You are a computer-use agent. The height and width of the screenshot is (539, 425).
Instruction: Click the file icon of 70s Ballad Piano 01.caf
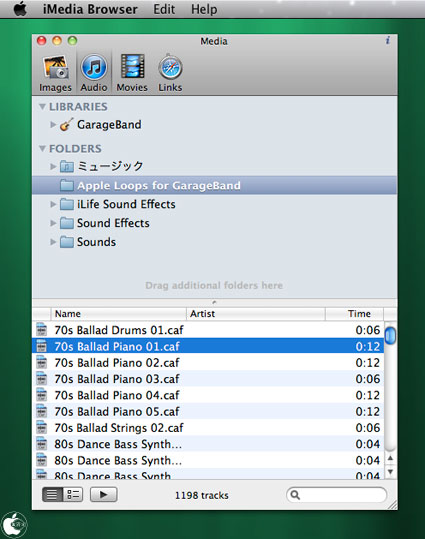click(x=41, y=346)
